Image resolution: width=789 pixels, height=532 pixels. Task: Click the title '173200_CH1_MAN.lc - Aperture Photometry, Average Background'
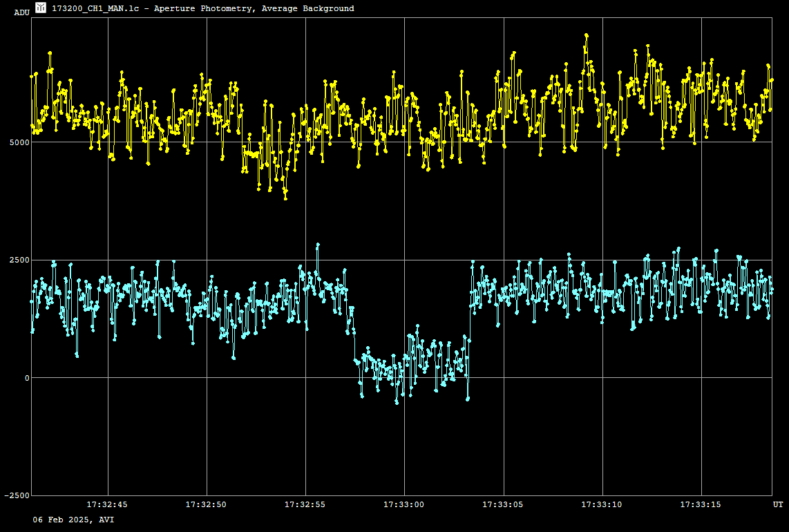pos(203,8)
